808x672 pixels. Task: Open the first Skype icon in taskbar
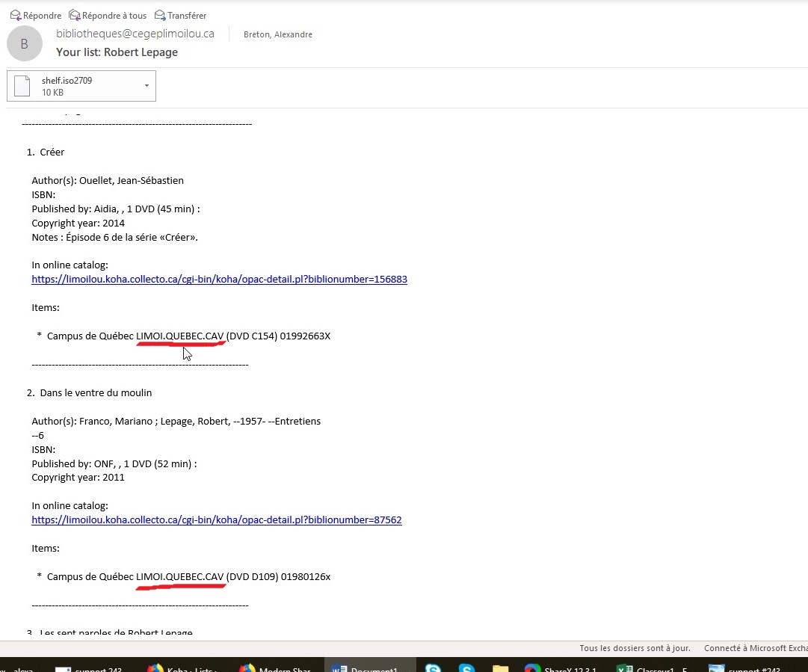[433, 666]
